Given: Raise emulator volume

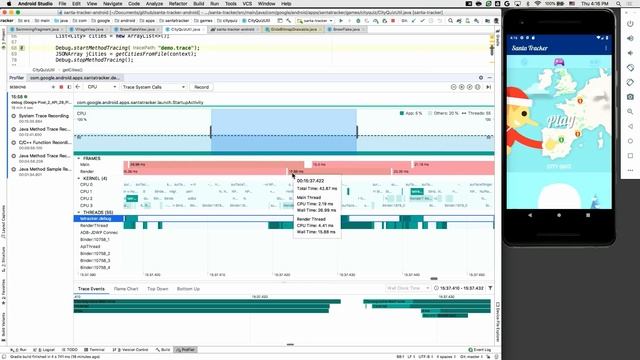Looking at the screenshot, I should 630,38.
